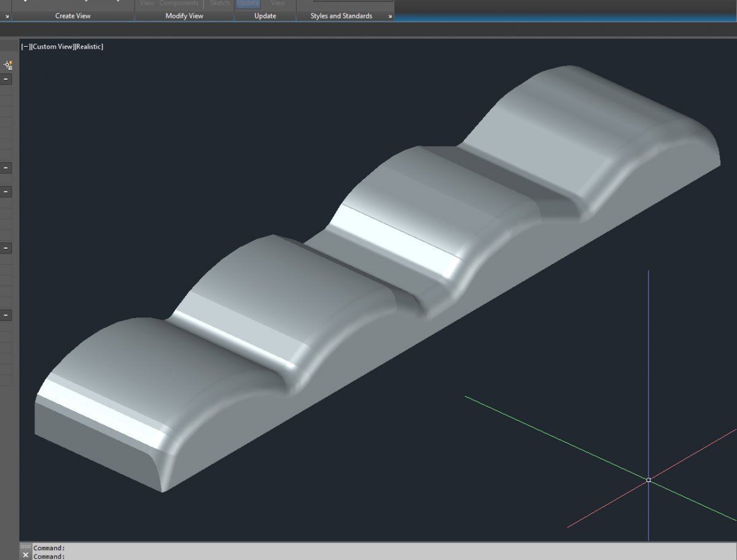The height and width of the screenshot is (560, 737).
Task: Open the [-] viewport controls menu
Action: 26,47
